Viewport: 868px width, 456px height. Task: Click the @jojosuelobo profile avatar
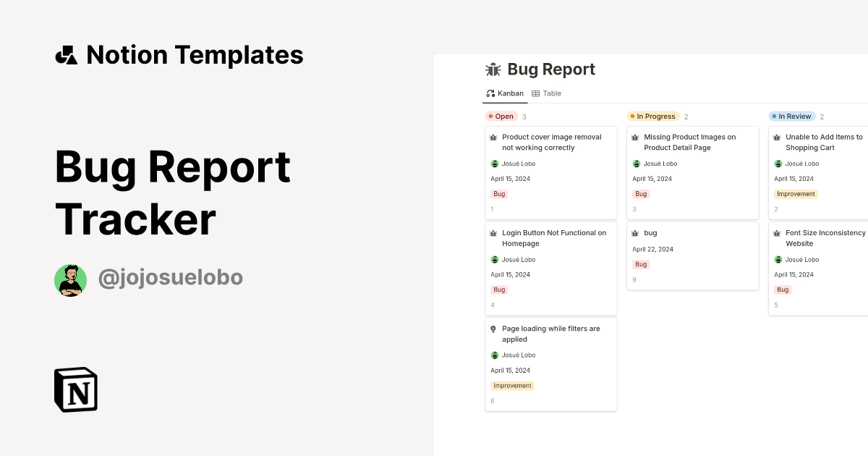(70, 280)
